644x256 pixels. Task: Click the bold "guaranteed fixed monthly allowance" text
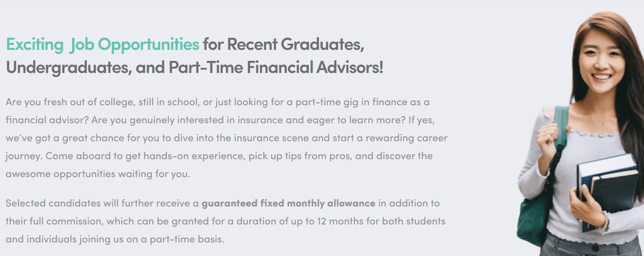point(288,204)
